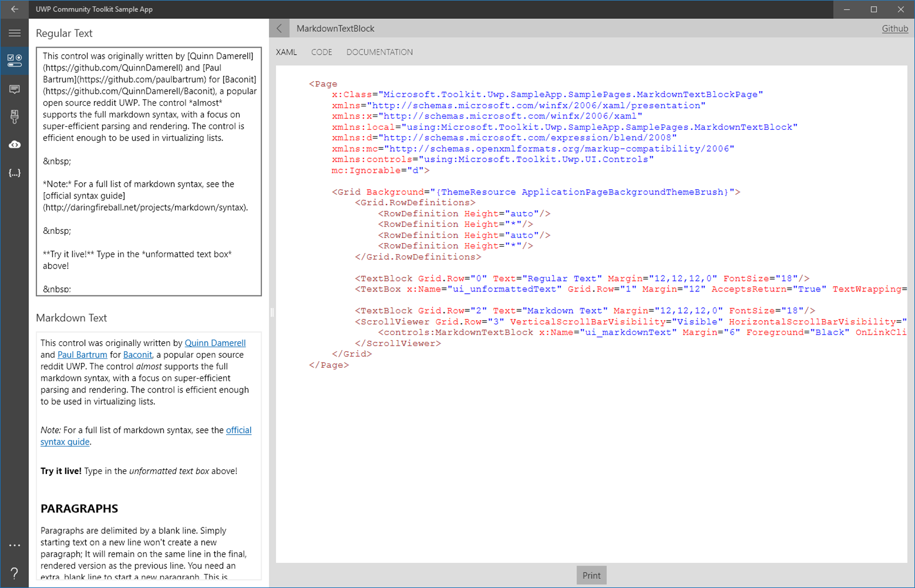This screenshot has height=588, width=915.
Task: Click the Print button
Action: [x=591, y=576]
